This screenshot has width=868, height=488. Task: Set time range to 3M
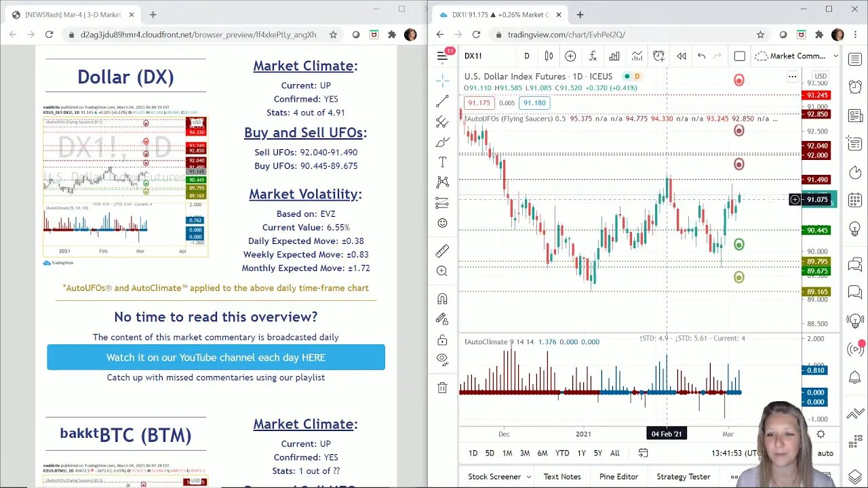click(525, 453)
